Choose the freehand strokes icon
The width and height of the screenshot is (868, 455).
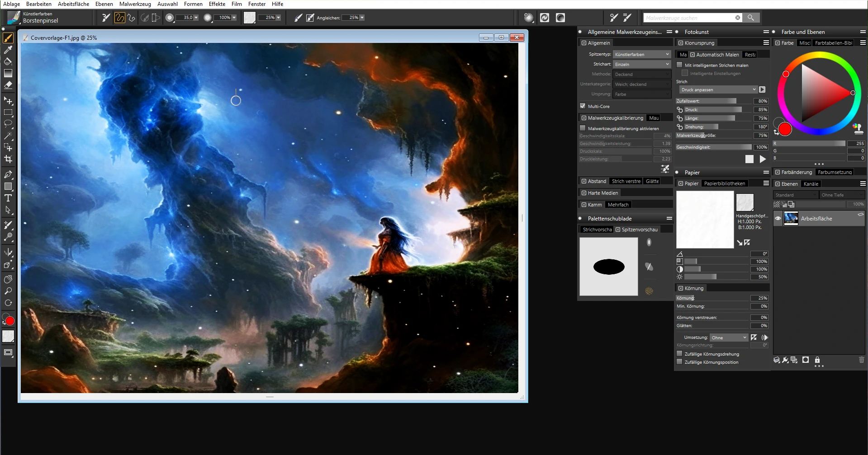pos(119,18)
